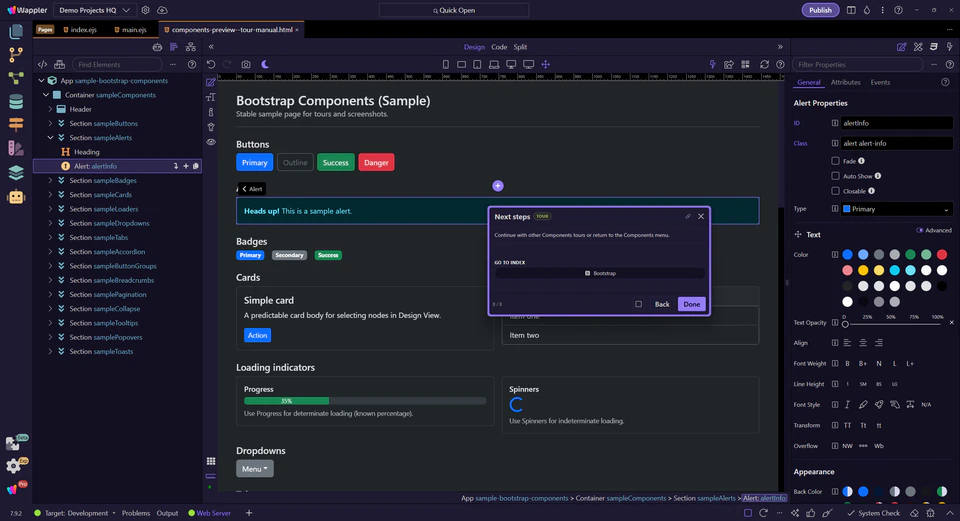Open the Events properties tab
Screen dimensions: 960x521
point(880,82)
